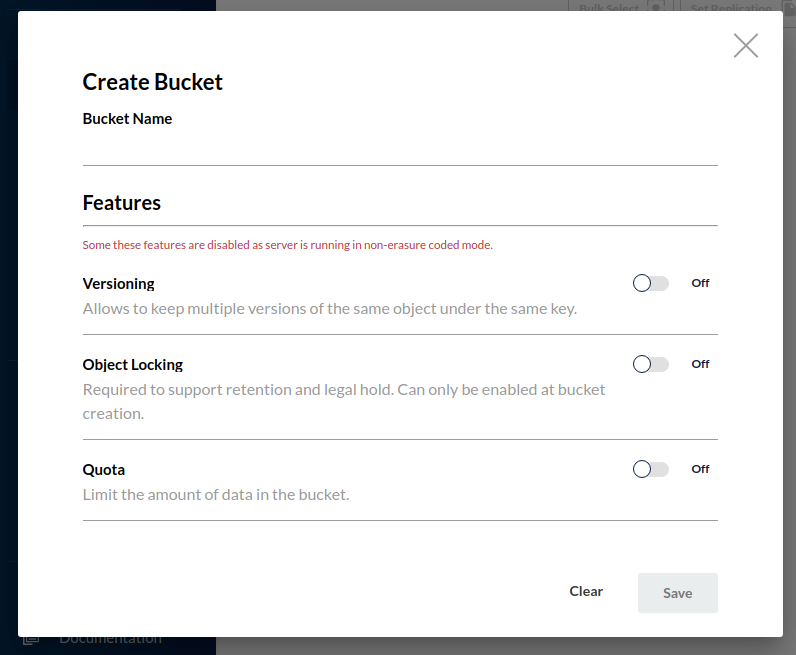Click the Off label beside Object Locking
The width and height of the screenshot is (796, 655).
tap(700, 364)
